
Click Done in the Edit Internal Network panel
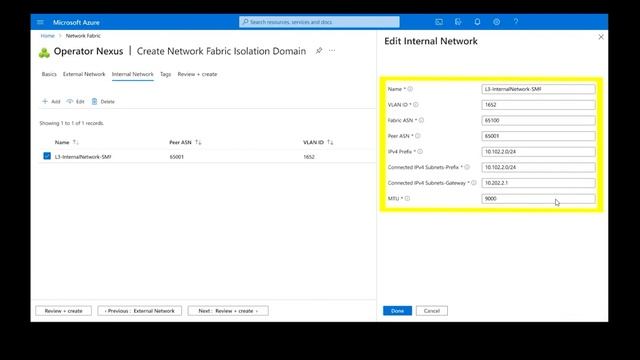pos(397,311)
